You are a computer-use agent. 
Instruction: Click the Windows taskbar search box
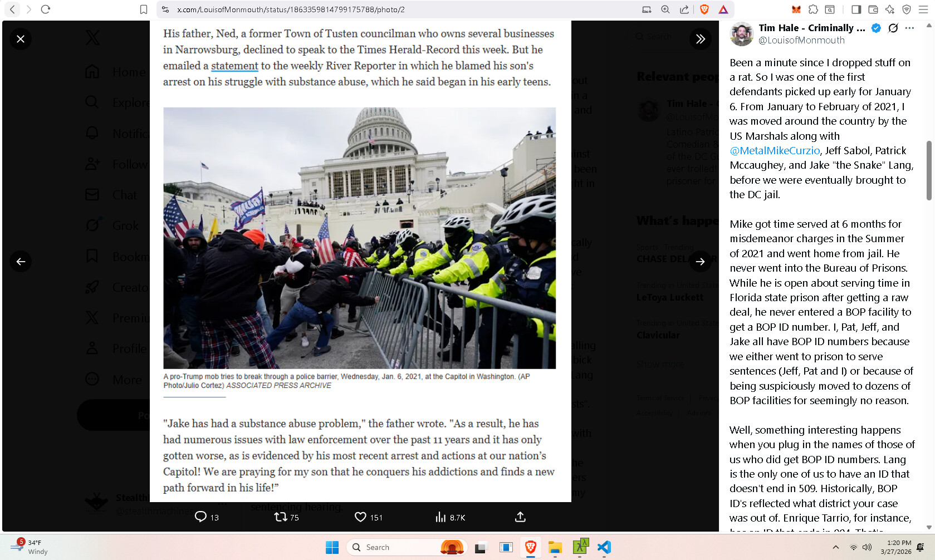(390, 547)
